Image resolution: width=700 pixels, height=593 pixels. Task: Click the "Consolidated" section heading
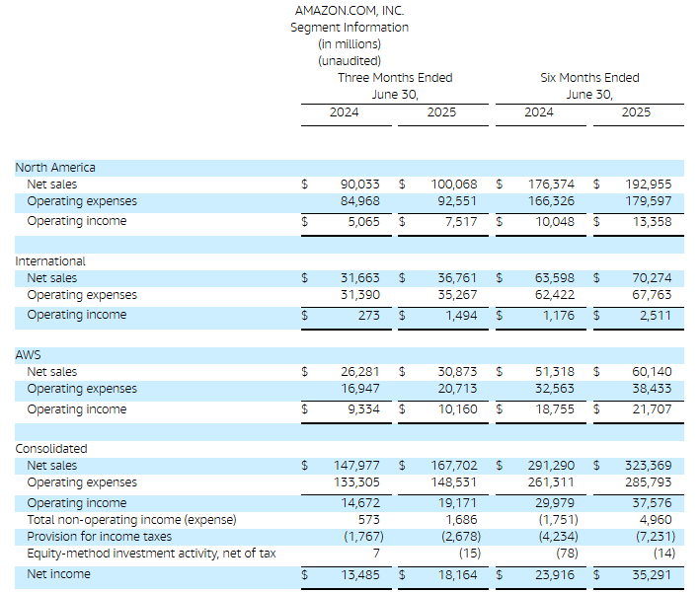click(51, 449)
